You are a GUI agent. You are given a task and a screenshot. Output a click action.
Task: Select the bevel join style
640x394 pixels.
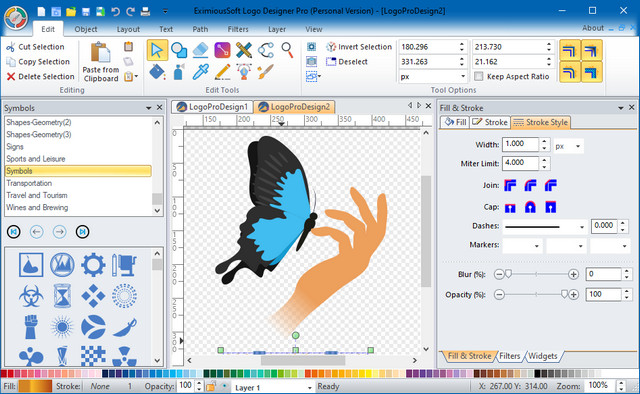[x=551, y=185]
